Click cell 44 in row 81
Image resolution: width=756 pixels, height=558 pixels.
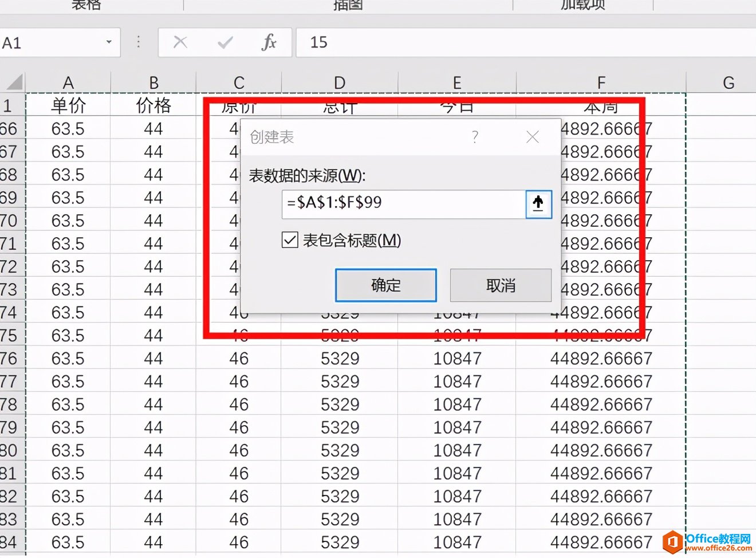(x=153, y=473)
